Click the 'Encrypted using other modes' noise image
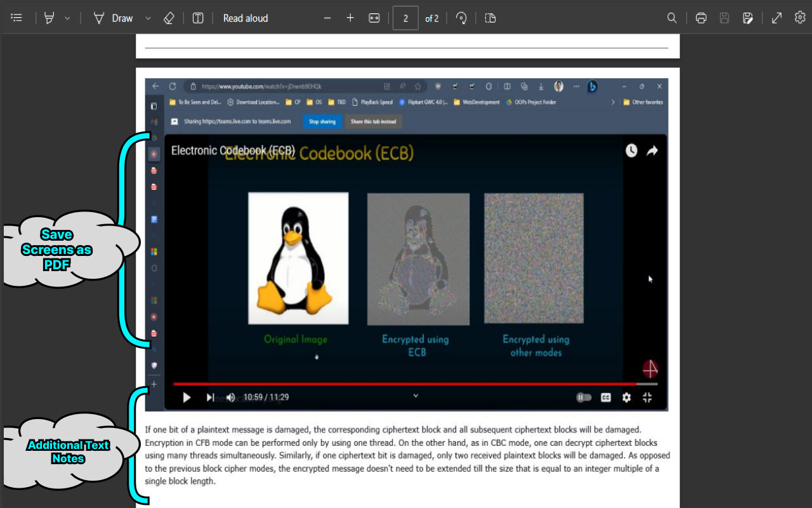This screenshot has width=812, height=508. [x=534, y=258]
